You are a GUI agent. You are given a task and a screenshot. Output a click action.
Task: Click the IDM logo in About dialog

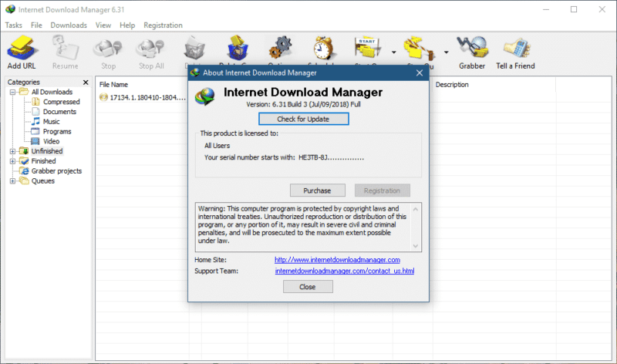click(205, 97)
